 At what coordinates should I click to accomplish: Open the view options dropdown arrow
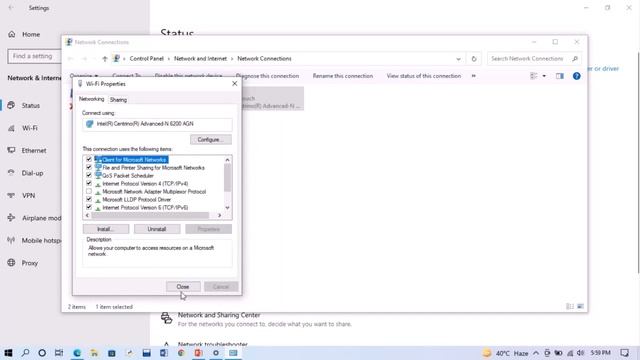pos(544,76)
